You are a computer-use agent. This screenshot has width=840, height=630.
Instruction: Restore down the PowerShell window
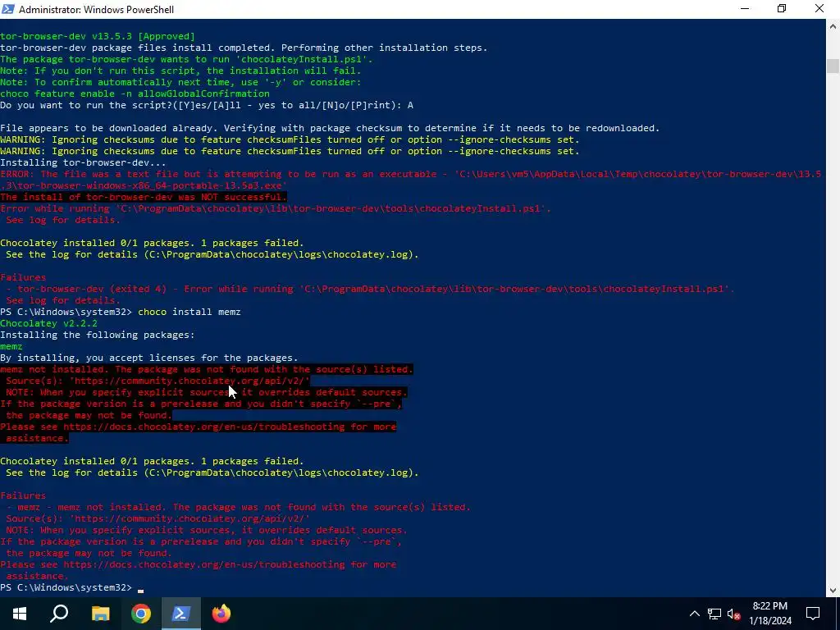tap(782, 9)
